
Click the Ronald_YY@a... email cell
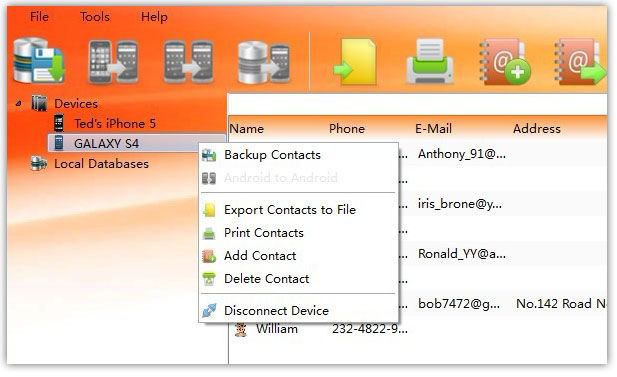tap(462, 254)
